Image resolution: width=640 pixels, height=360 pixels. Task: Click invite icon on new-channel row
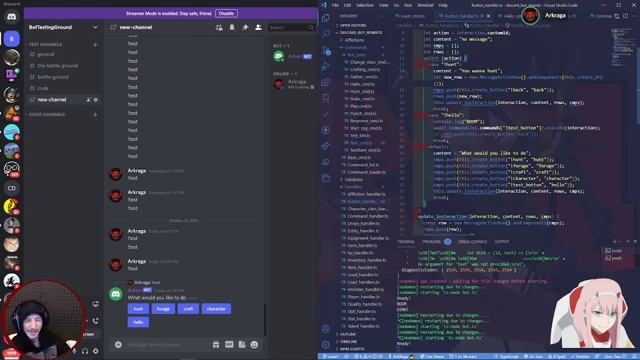coord(88,100)
